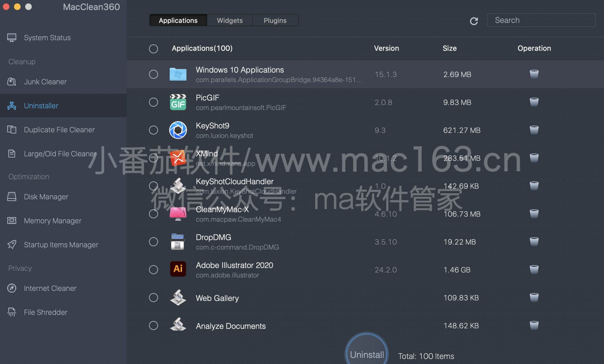The image size is (604, 364).
Task: Select Windows 10 Applications radio button
Action: (x=153, y=74)
